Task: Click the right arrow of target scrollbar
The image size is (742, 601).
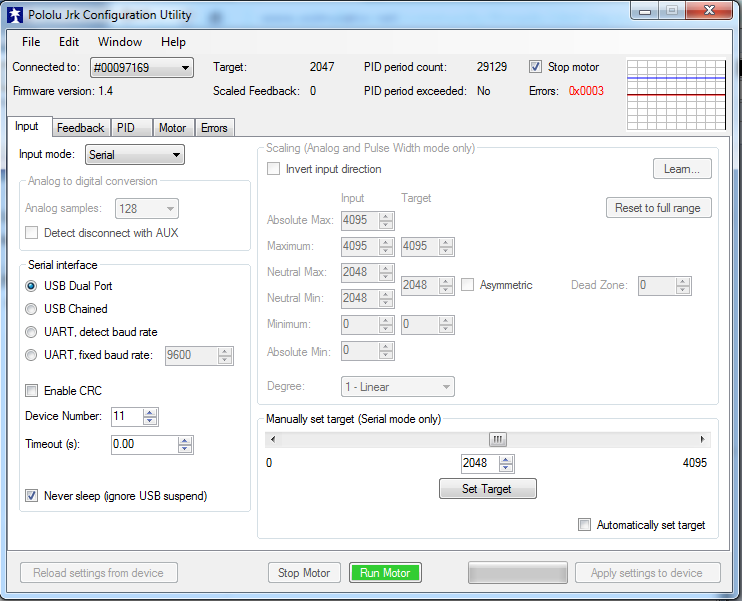Action: (x=703, y=440)
